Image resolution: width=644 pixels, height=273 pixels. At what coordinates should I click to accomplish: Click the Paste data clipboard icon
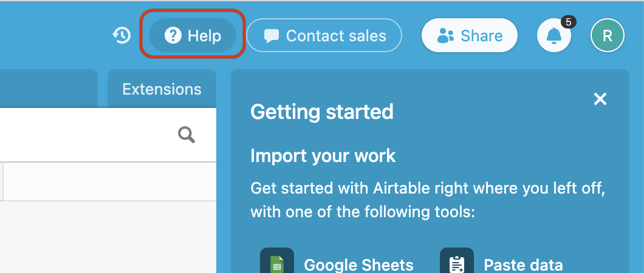pos(457,263)
